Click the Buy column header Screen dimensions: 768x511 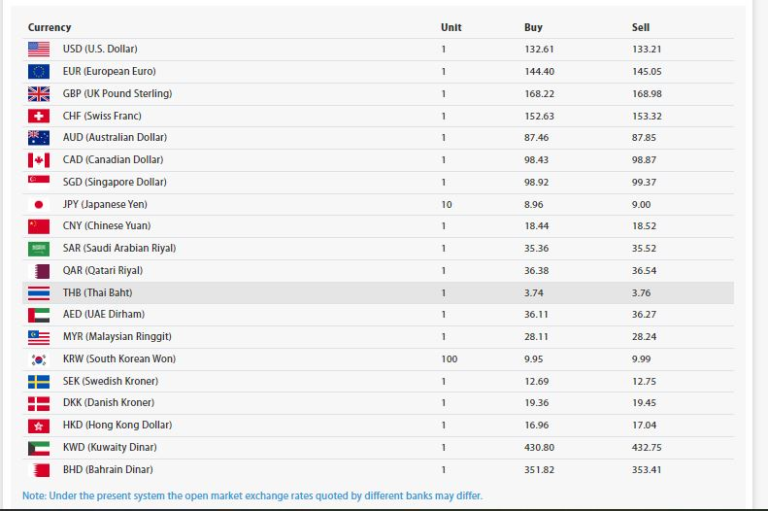pyautogui.click(x=533, y=27)
